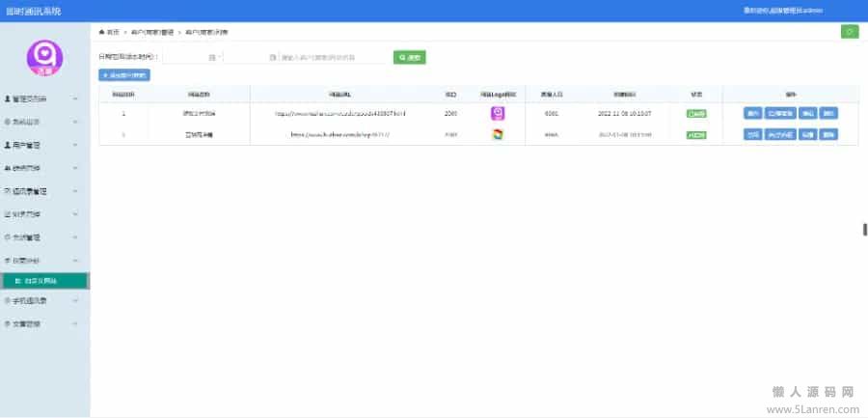Go to the home breadcrumb with the house icon

109,32
